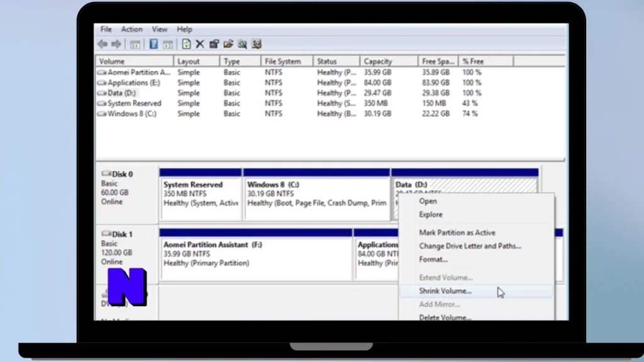Click the 83.90 GB free space cell
This screenshot has width=644, height=362.
tap(436, 83)
